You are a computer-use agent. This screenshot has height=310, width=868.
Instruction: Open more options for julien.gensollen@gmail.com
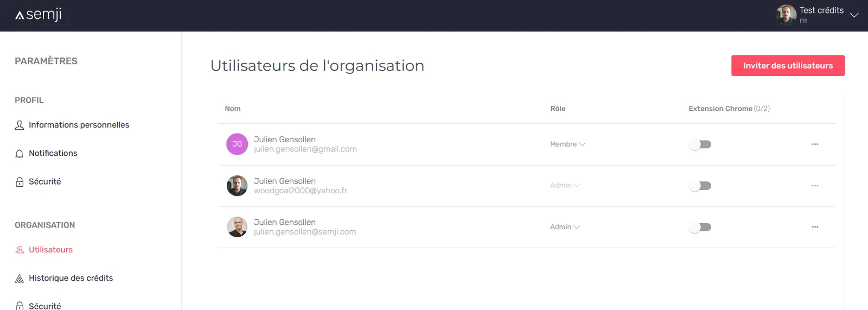pos(815,144)
